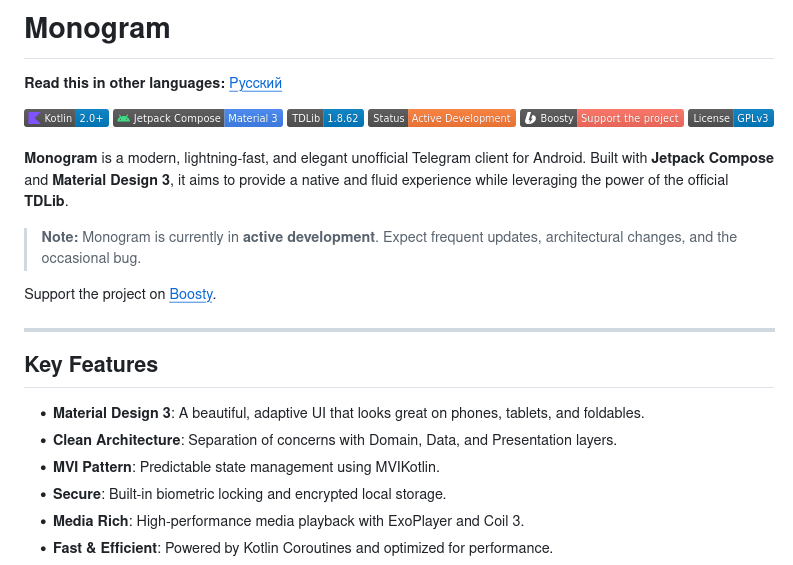Click "active development" bold text in the note
Screen dimensions: 793x565
[308, 237]
